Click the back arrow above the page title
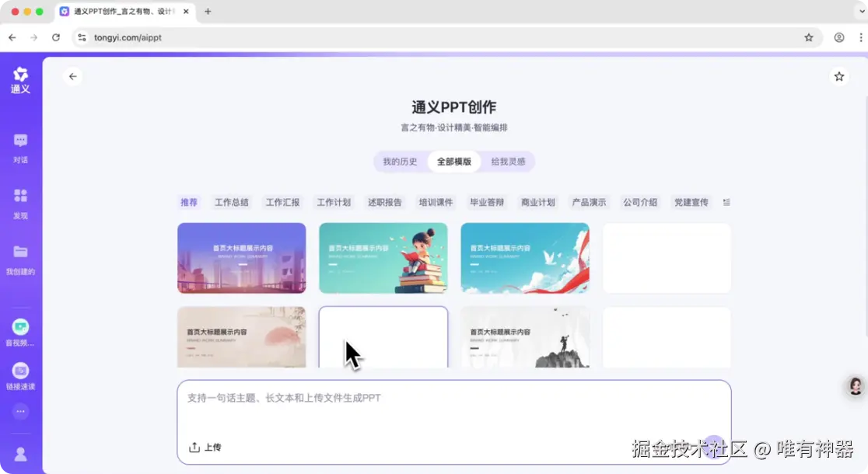 [72, 76]
